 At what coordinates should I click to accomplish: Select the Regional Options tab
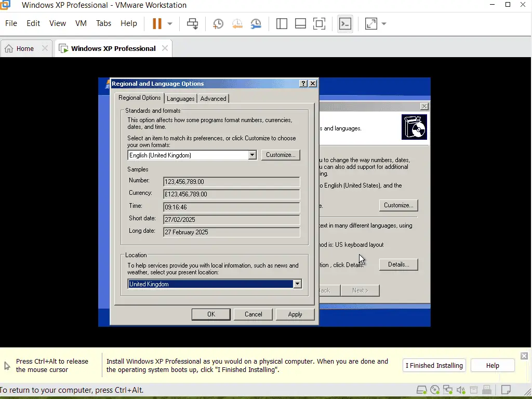pos(139,98)
